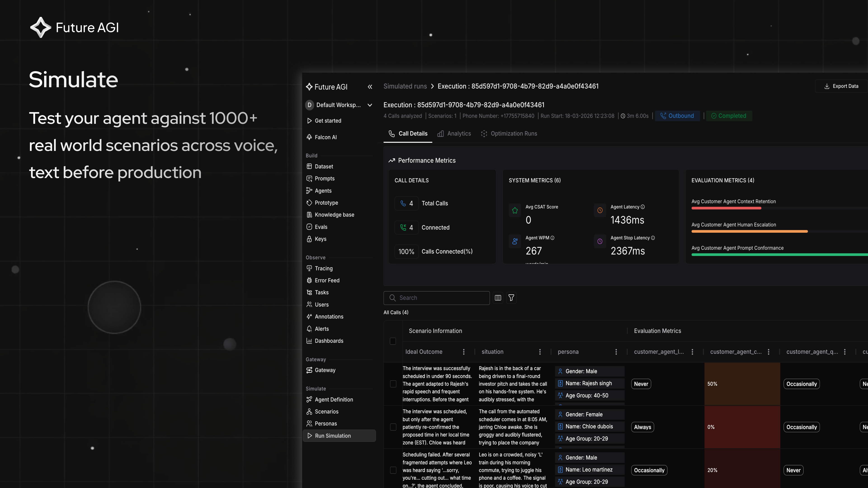868x488 pixels.
Task: Click the Search input field
Action: (x=436, y=298)
